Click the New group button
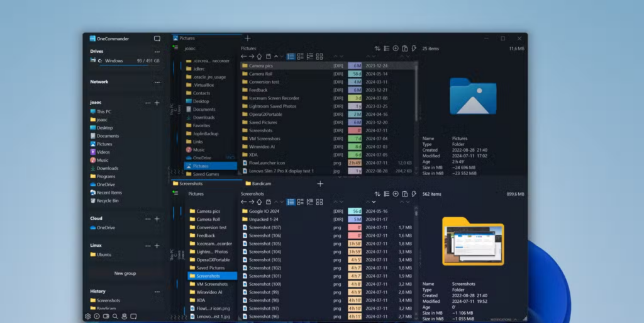The width and height of the screenshot is (644, 323). point(125,273)
